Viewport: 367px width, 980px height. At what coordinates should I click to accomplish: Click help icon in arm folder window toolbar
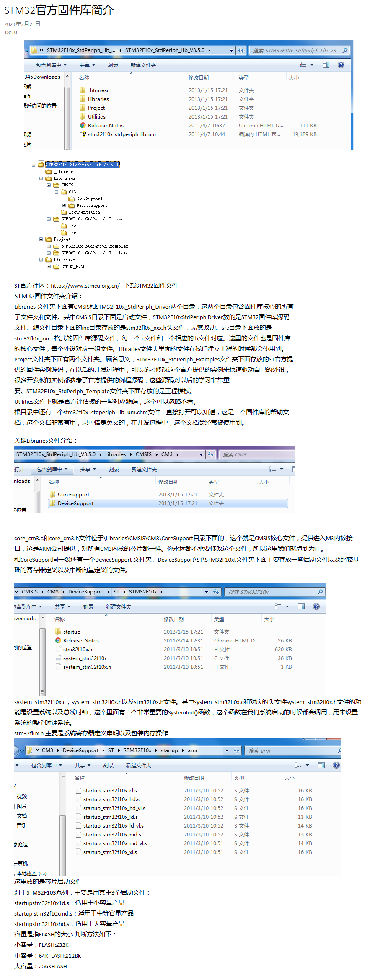[336, 765]
